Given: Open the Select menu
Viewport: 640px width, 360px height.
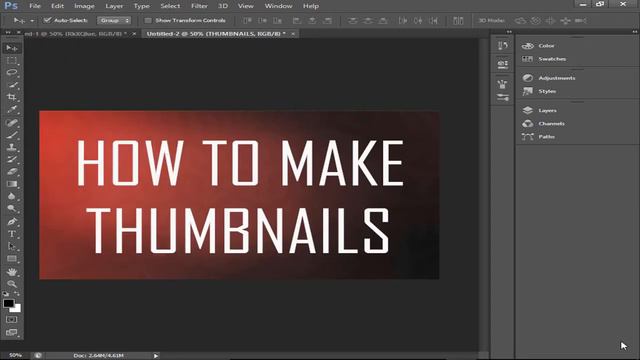Looking at the screenshot, I should click(170, 6).
